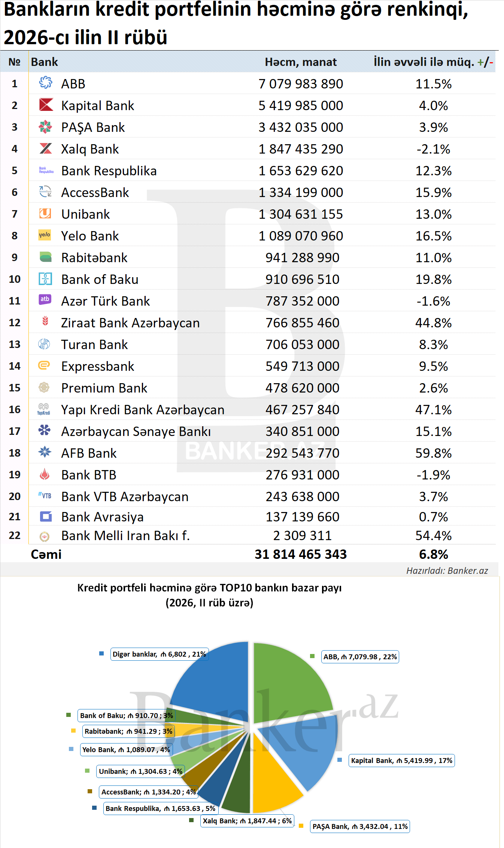504x848 pixels.
Task: Click the Turan Bank logo icon
Action: [44, 344]
